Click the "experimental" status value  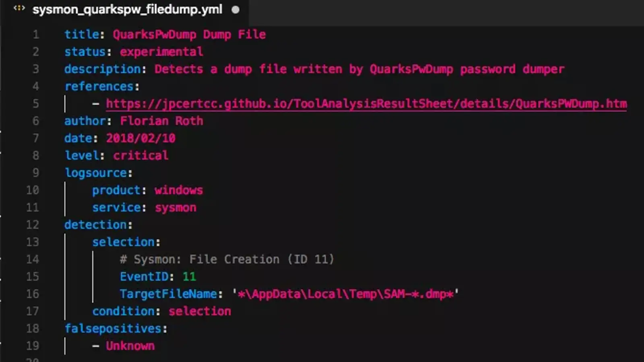pos(161,52)
